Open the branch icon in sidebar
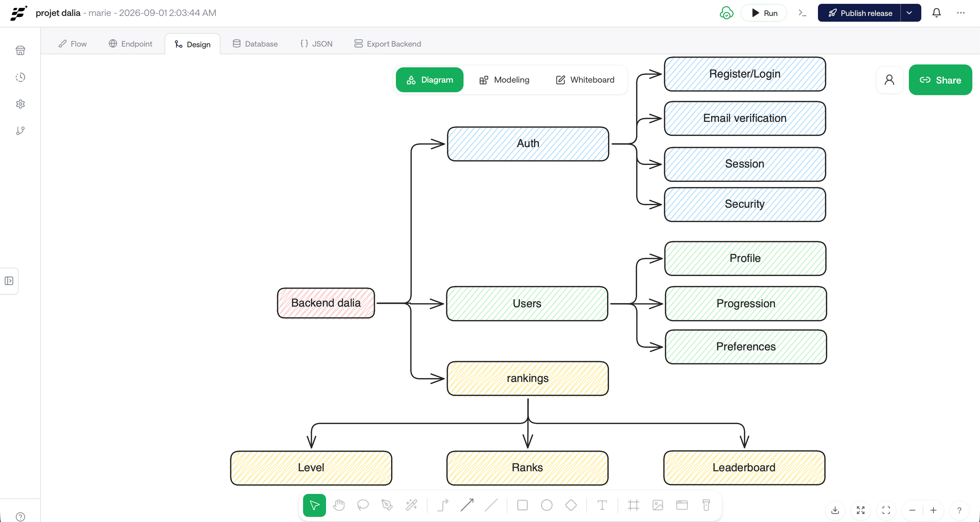The image size is (980, 522). 20,131
